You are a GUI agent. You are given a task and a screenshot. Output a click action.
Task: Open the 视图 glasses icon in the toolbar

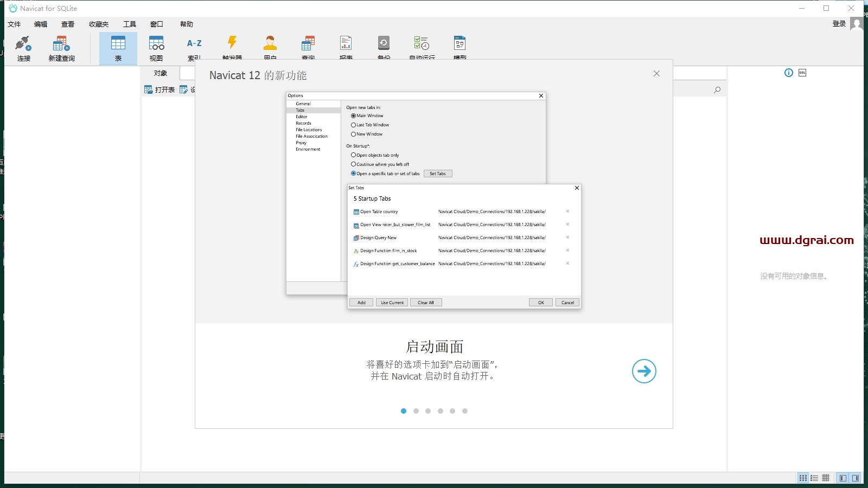pos(156,43)
